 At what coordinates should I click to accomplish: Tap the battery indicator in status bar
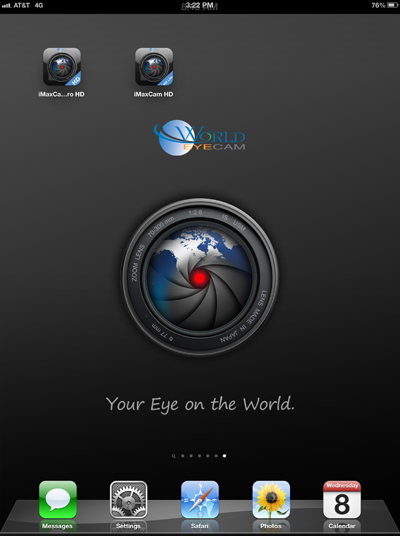coord(392,5)
